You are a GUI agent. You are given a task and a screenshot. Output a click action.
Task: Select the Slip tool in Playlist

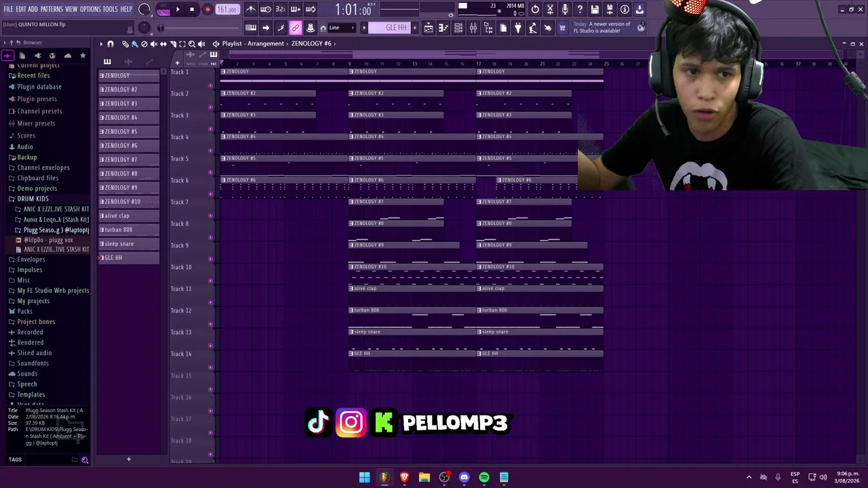[x=163, y=44]
